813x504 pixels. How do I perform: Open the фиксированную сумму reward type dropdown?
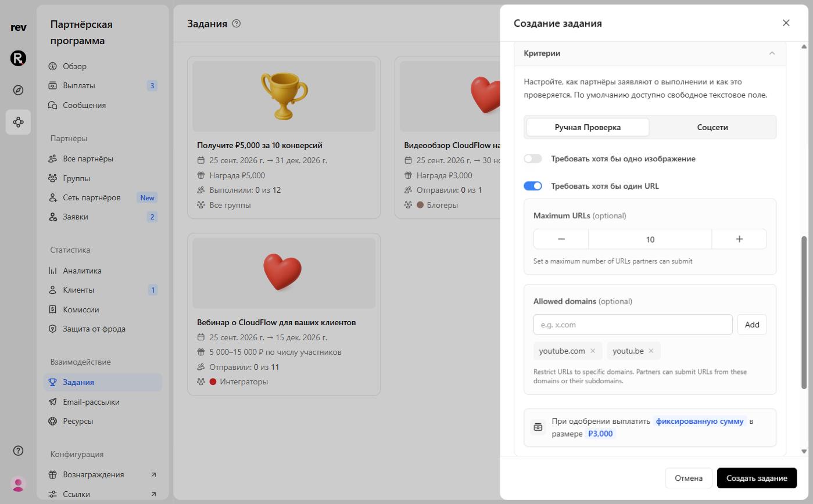700,421
